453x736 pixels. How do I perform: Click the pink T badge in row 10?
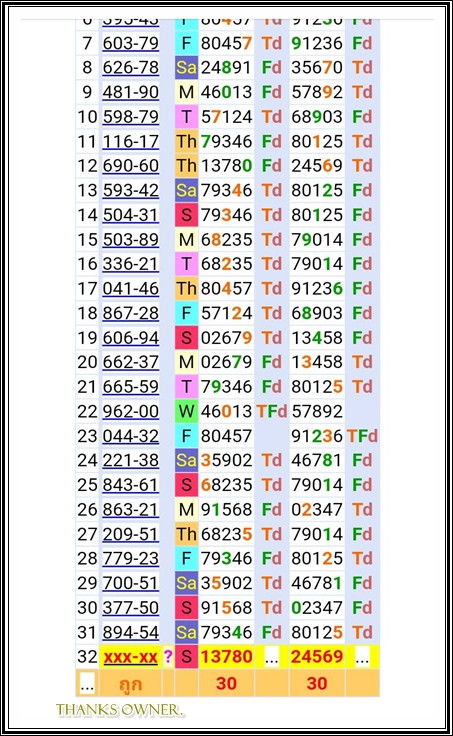pyautogui.click(x=186, y=117)
